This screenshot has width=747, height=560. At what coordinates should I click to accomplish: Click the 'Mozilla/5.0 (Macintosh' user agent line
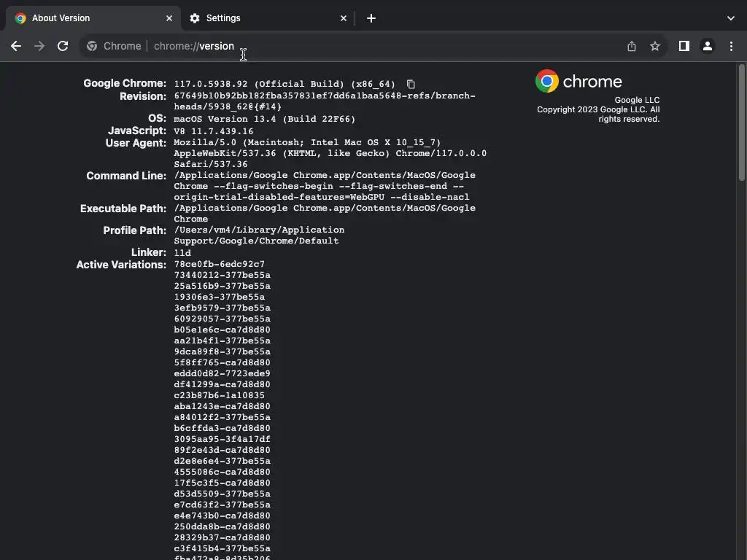(307, 142)
